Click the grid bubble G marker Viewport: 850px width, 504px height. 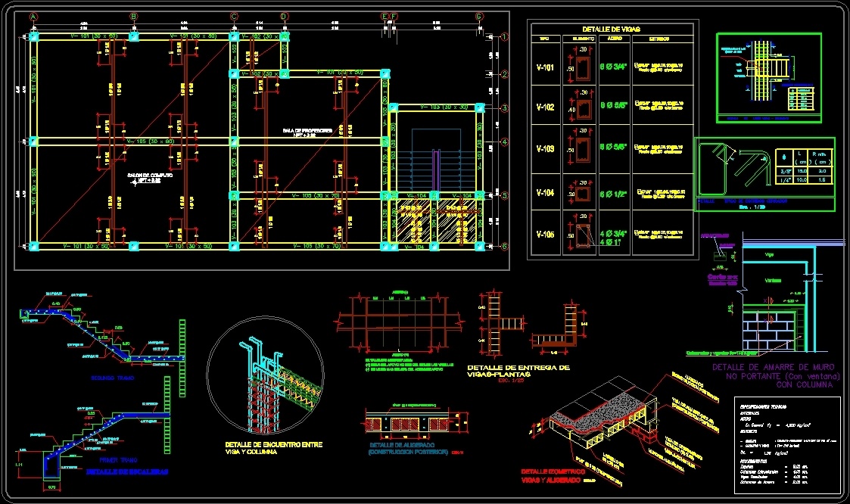478,15
